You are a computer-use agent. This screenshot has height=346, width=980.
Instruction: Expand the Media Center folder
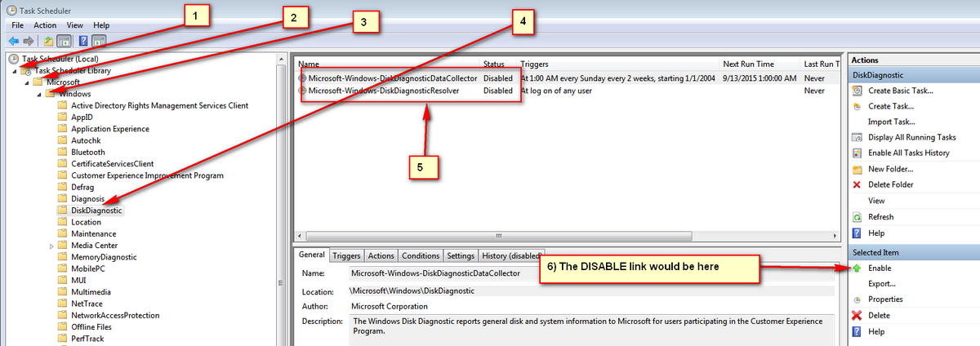(51, 246)
